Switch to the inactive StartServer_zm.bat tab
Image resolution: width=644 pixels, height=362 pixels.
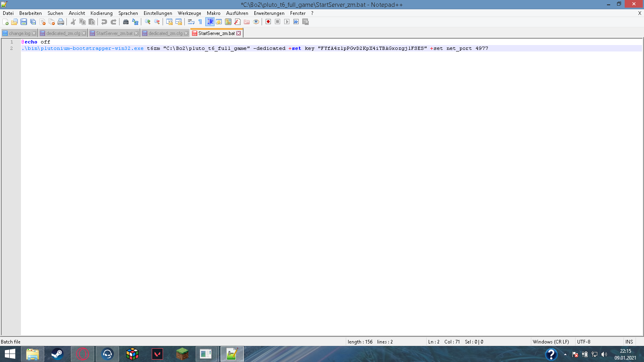pos(114,33)
